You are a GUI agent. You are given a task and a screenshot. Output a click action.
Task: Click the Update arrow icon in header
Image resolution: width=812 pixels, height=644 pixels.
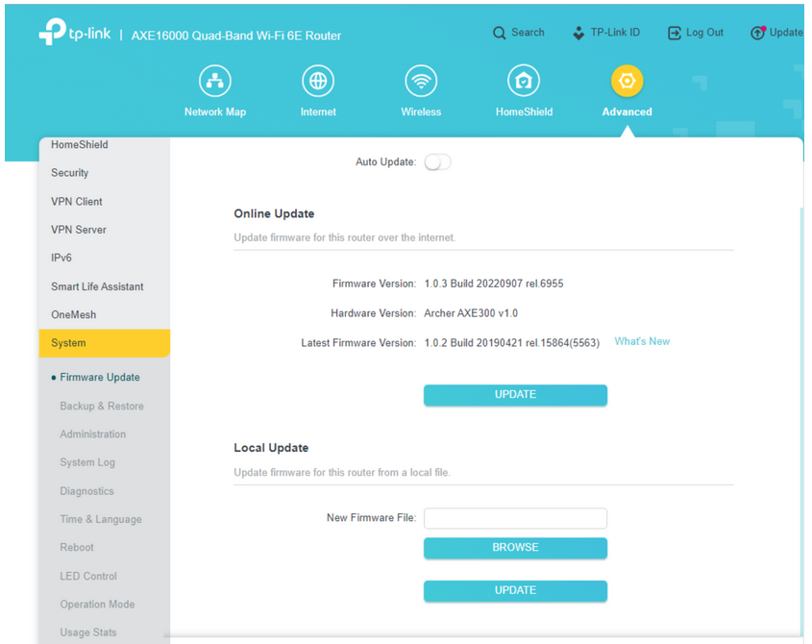(x=757, y=33)
